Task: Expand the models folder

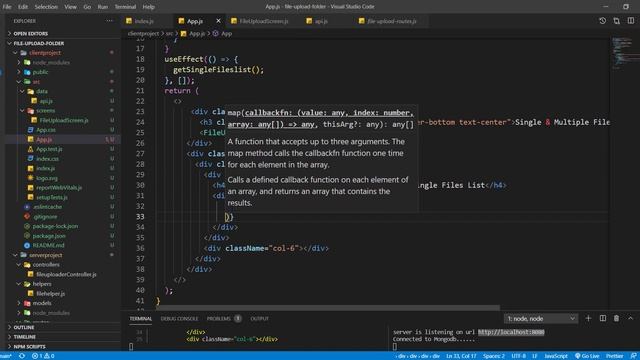Action: click(x=42, y=303)
